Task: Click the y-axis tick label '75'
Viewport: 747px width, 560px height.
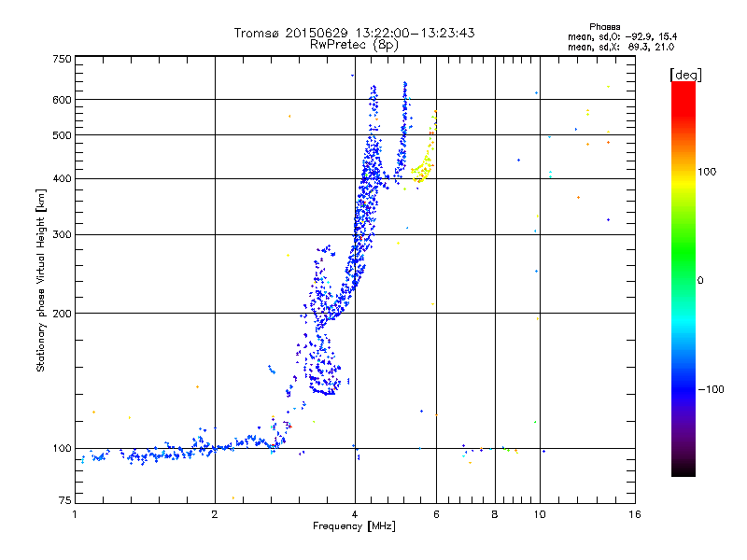Action: pyautogui.click(x=65, y=500)
